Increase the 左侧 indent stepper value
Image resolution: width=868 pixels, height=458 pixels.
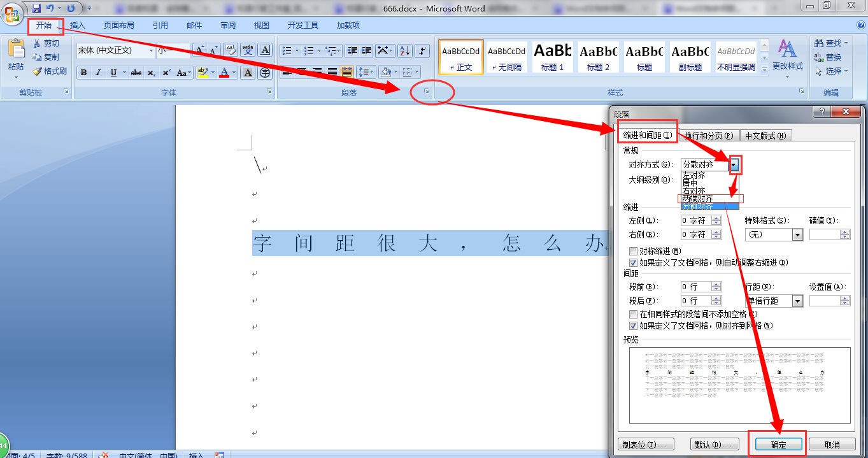click(x=716, y=218)
